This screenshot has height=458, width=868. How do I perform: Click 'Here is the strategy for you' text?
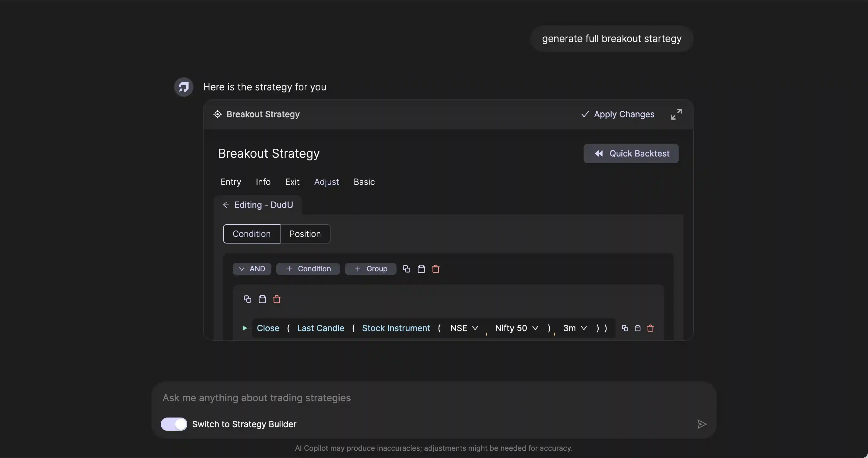pyautogui.click(x=265, y=87)
